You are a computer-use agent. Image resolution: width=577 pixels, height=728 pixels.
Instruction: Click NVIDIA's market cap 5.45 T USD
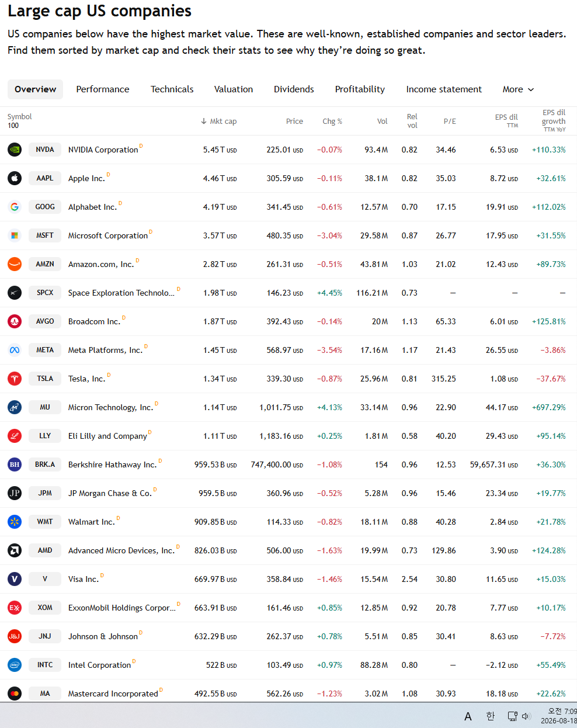point(220,150)
